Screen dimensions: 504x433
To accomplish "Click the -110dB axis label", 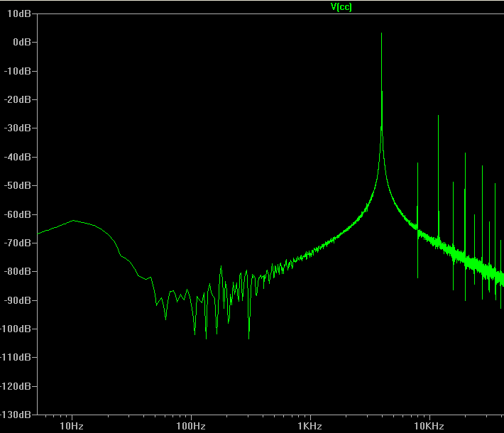I will (x=16, y=357).
